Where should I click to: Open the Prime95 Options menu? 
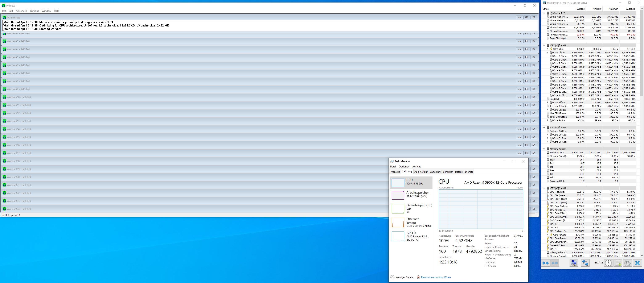(34, 11)
